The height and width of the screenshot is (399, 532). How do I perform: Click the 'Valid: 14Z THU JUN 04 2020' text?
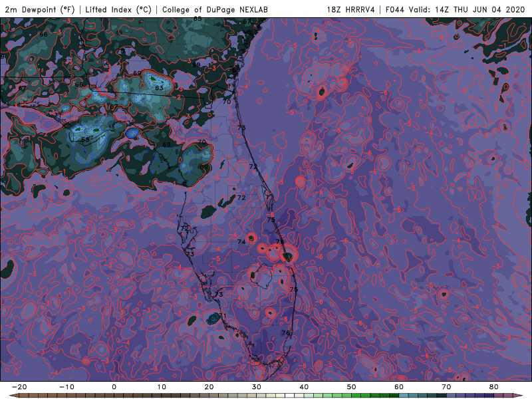pos(467,9)
